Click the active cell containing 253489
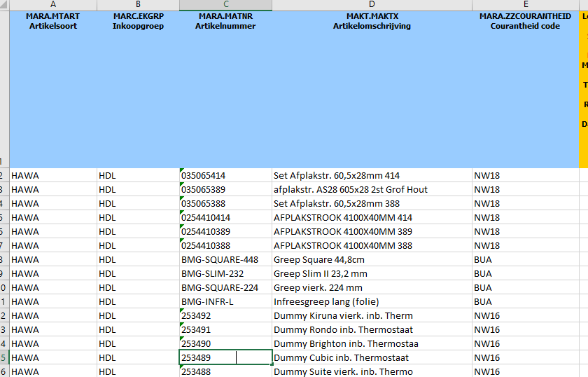 coord(225,357)
